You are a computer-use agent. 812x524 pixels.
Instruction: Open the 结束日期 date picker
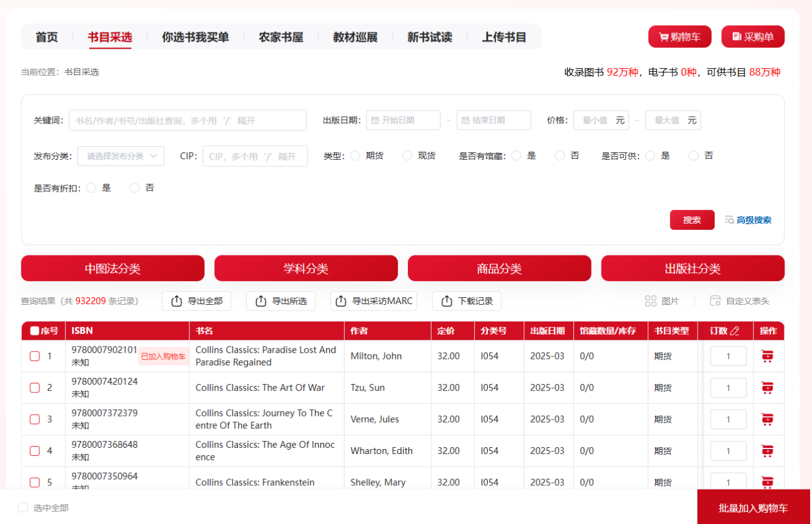pos(494,120)
